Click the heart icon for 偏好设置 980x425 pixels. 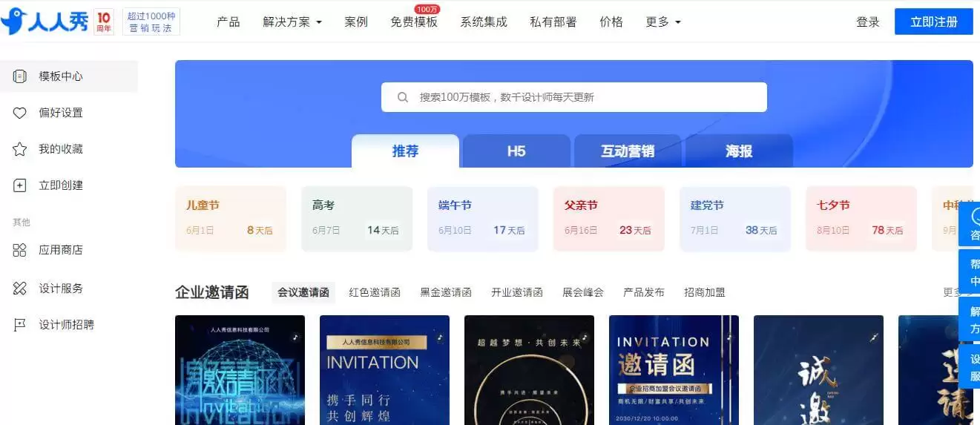[x=20, y=113]
